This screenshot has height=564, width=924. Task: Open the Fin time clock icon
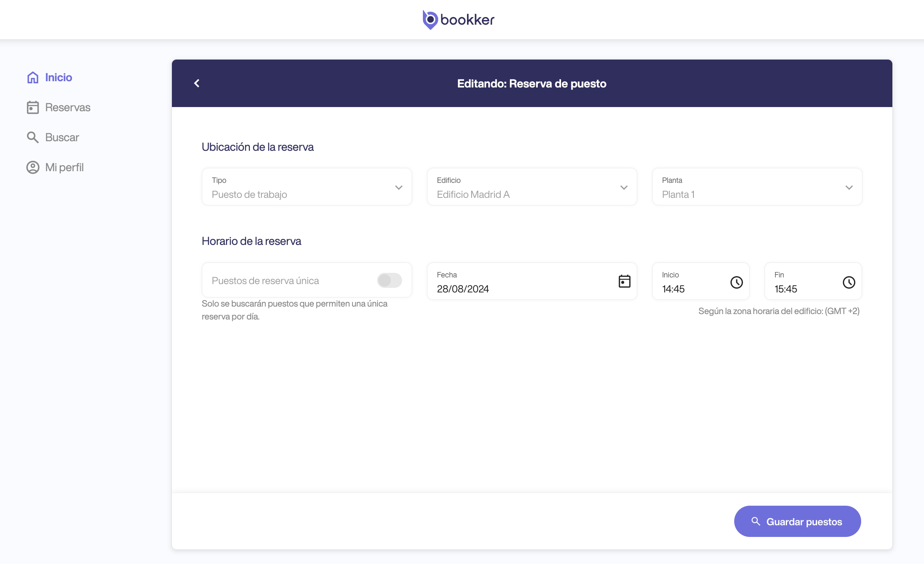tap(849, 282)
